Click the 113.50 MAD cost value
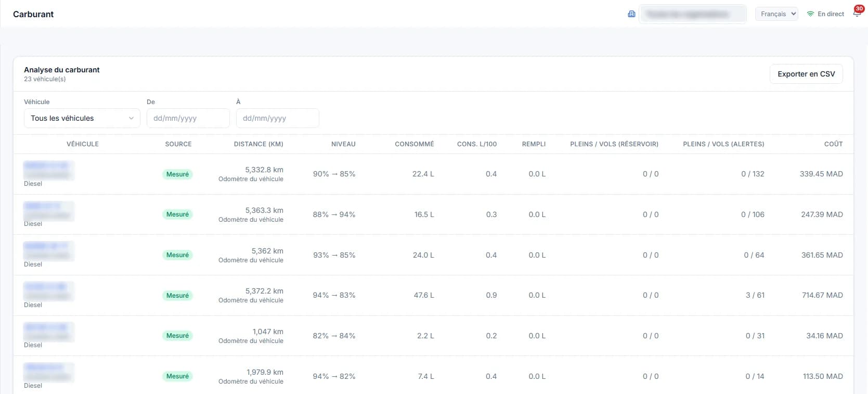Image resolution: width=868 pixels, height=394 pixels. pos(823,376)
